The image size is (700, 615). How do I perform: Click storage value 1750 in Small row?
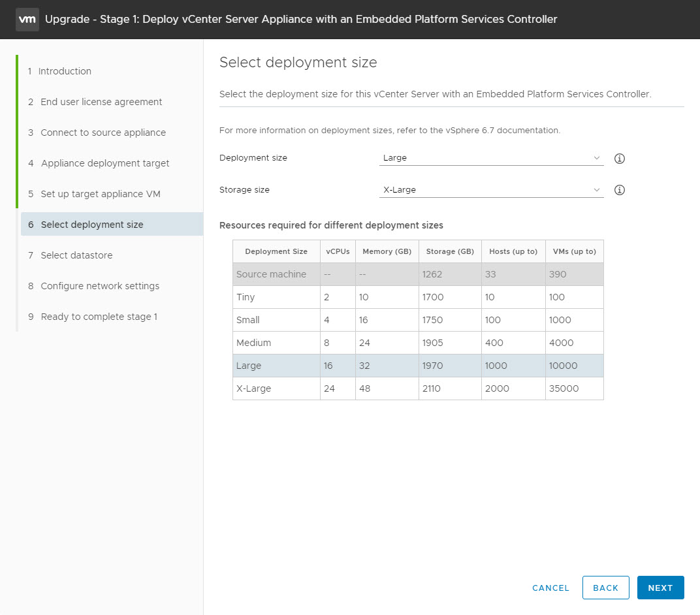tap(432, 321)
